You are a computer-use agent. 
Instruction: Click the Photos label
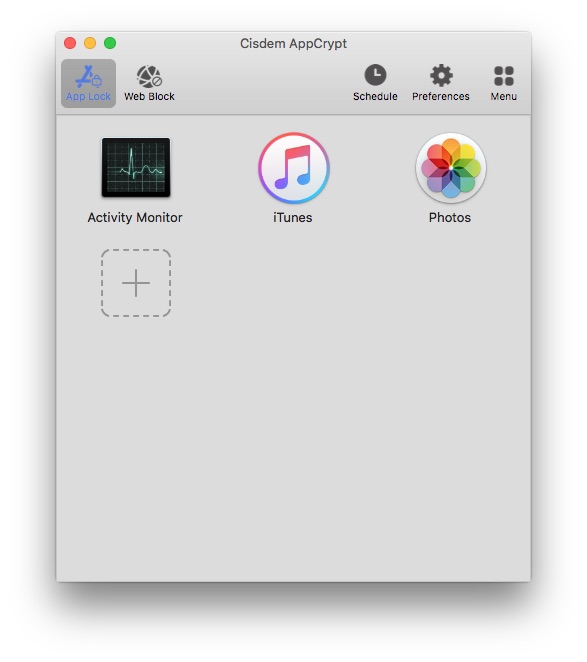coord(450,217)
